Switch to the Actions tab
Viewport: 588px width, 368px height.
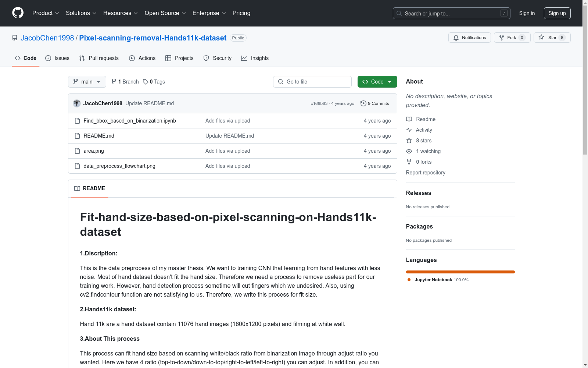(142, 58)
